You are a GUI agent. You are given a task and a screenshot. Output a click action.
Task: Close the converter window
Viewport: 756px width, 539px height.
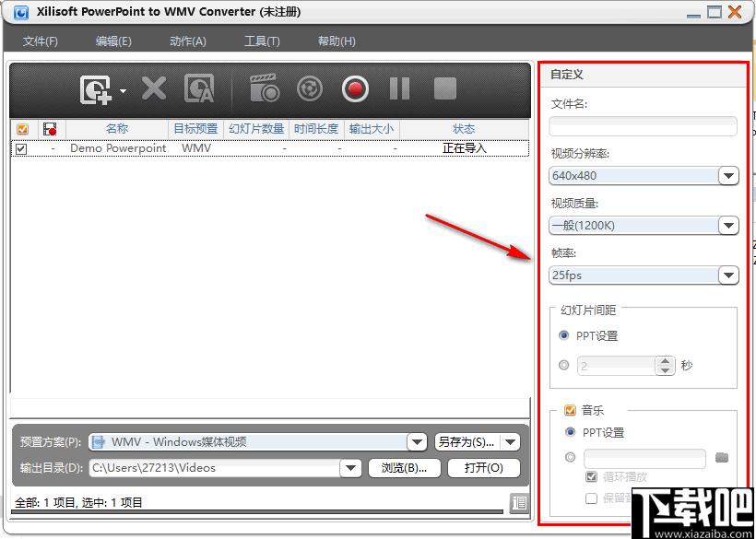pyautogui.click(x=735, y=12)
